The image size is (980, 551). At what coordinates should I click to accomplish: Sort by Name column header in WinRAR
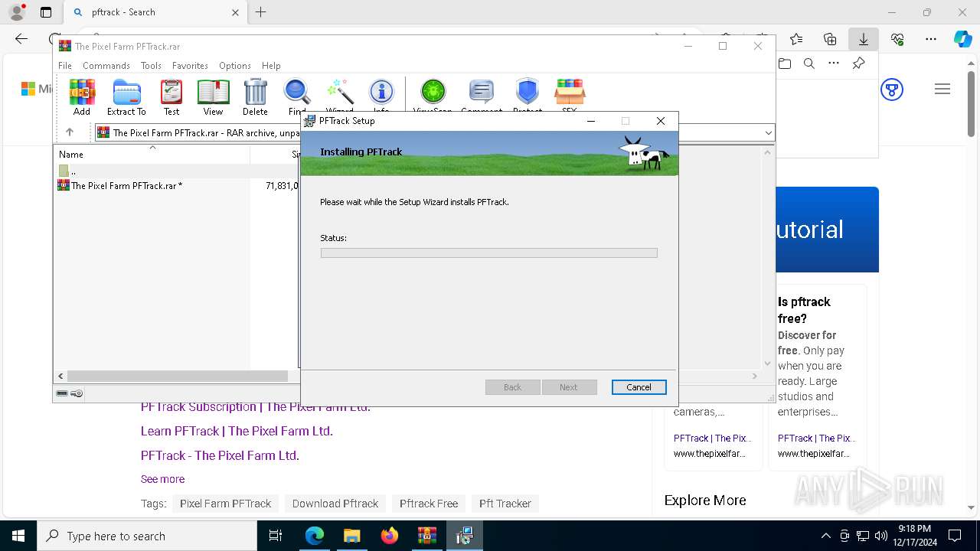(x=152, y=154)
